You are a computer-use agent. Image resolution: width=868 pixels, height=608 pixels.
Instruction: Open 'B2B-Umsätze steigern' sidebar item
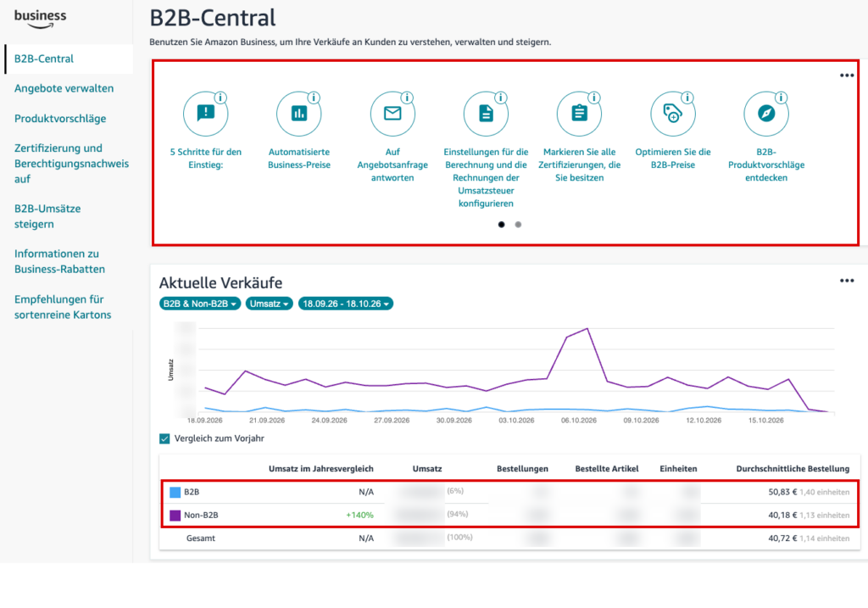[47, 216]
